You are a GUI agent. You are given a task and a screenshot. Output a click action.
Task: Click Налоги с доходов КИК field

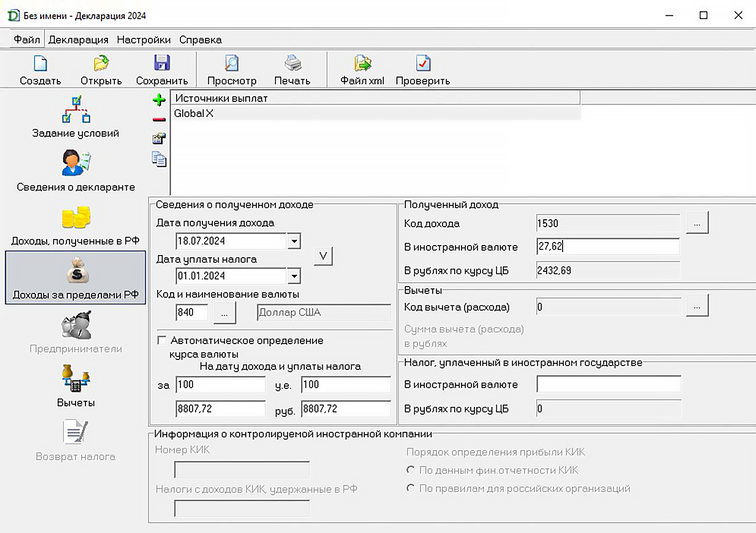[242, 508]
